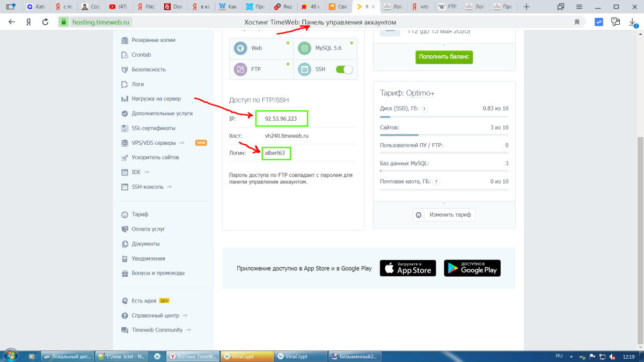The height and width of the screenshot is (362, 644).
Task: Switch to the Как W tab
Action: click(x=229, y=7)
